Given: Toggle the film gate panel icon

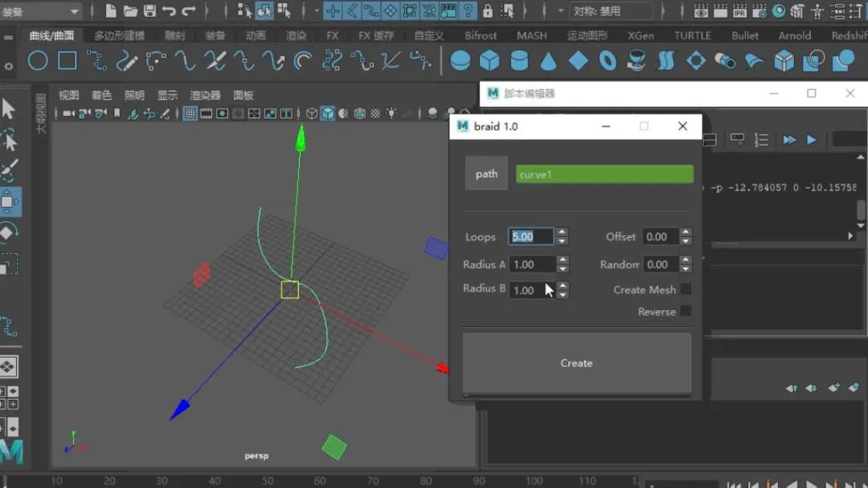Looking at the screenshot, I should click(x=206, y=113).
